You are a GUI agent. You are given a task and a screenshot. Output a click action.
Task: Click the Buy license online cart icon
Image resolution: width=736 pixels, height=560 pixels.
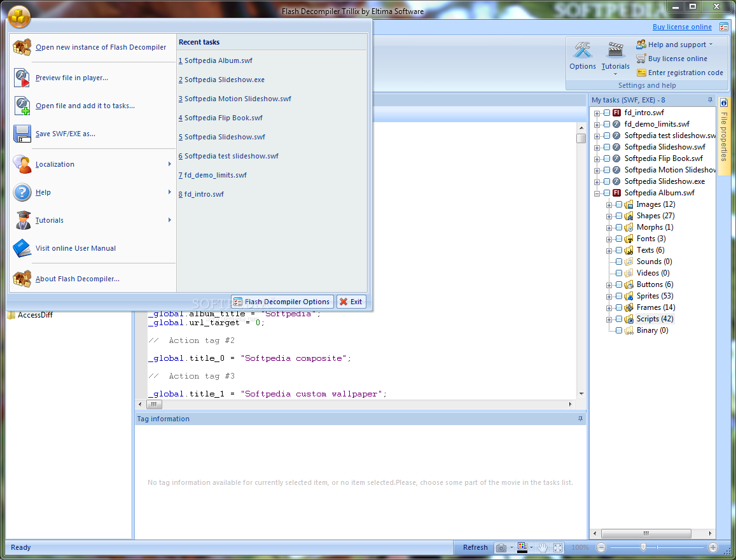point(641,59)
